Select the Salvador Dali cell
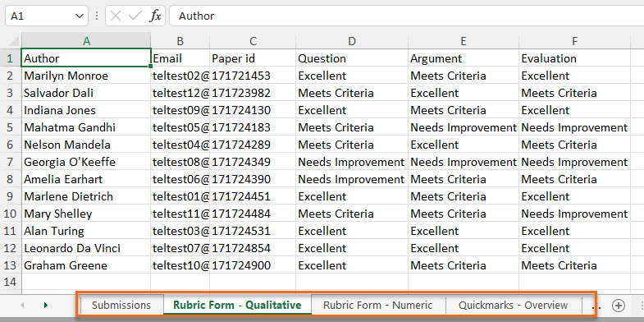Image resolution: width=644 pixels, height=322 pixels. 86,93
